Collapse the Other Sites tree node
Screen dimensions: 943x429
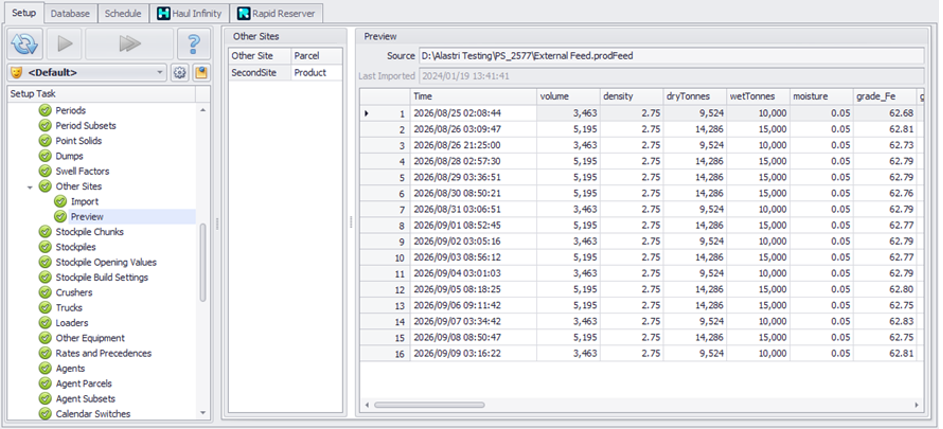(30, 187)
